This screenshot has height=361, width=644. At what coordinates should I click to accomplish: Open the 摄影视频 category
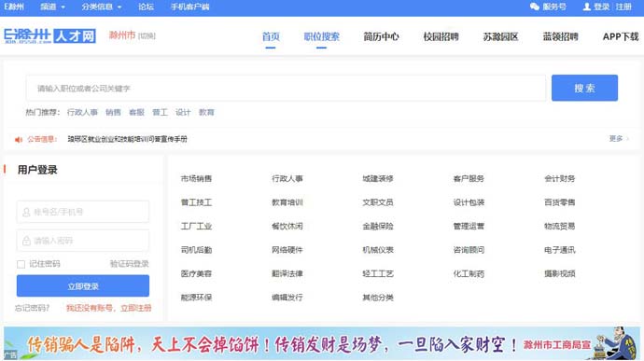point(559,274)
